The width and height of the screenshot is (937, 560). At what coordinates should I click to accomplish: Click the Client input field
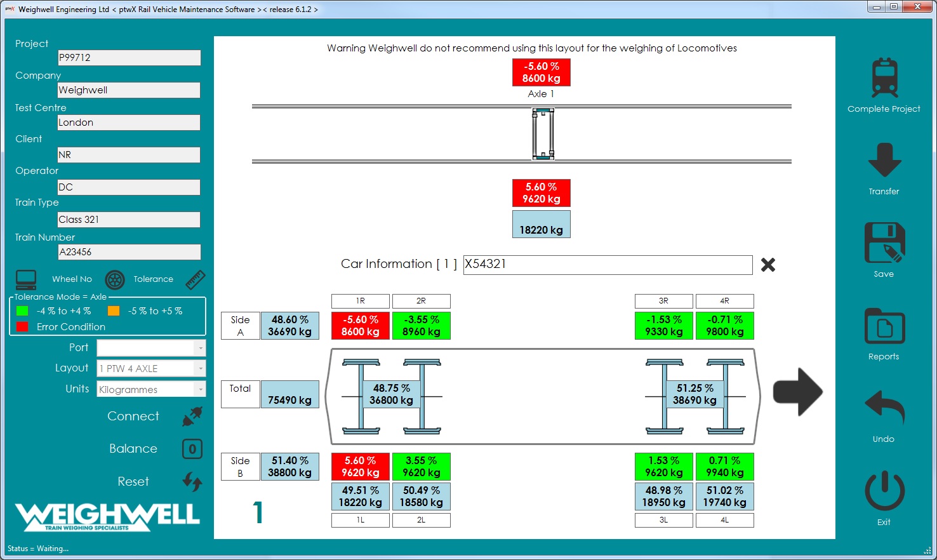129,155
